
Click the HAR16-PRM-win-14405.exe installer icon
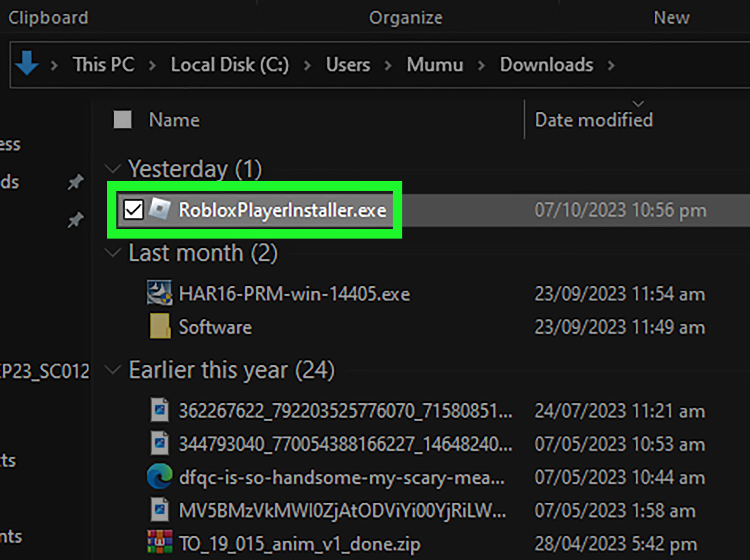click(159, 293)
